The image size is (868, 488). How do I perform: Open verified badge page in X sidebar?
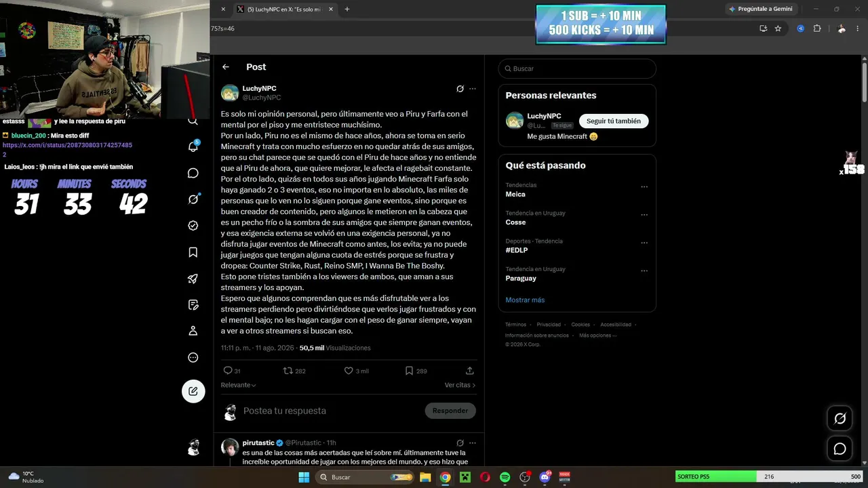tap(193, 226)
